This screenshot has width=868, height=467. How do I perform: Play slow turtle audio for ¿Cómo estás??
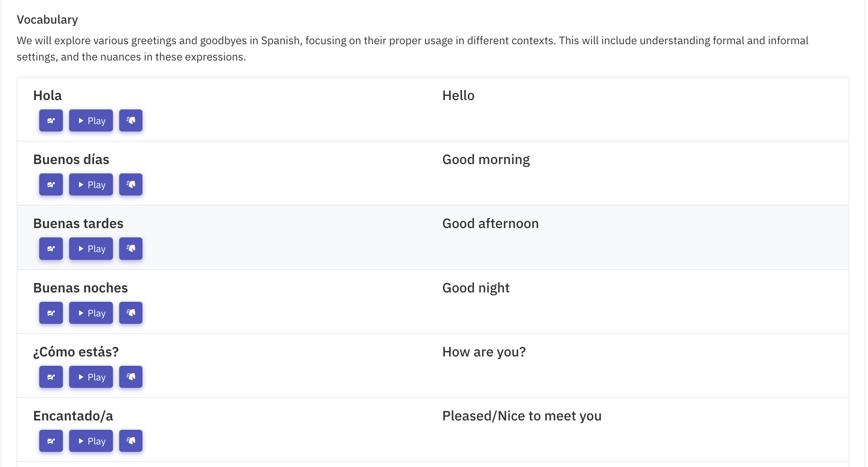coord(51,377)
